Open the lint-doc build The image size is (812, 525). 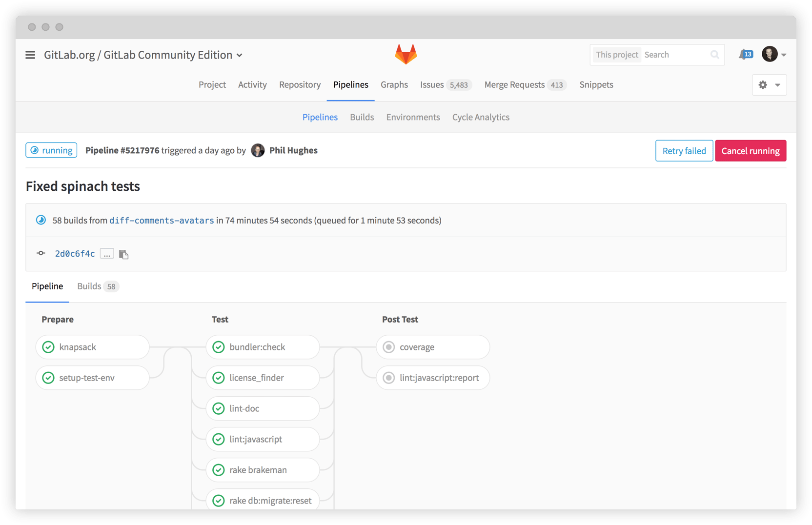(x=263, y=408)
